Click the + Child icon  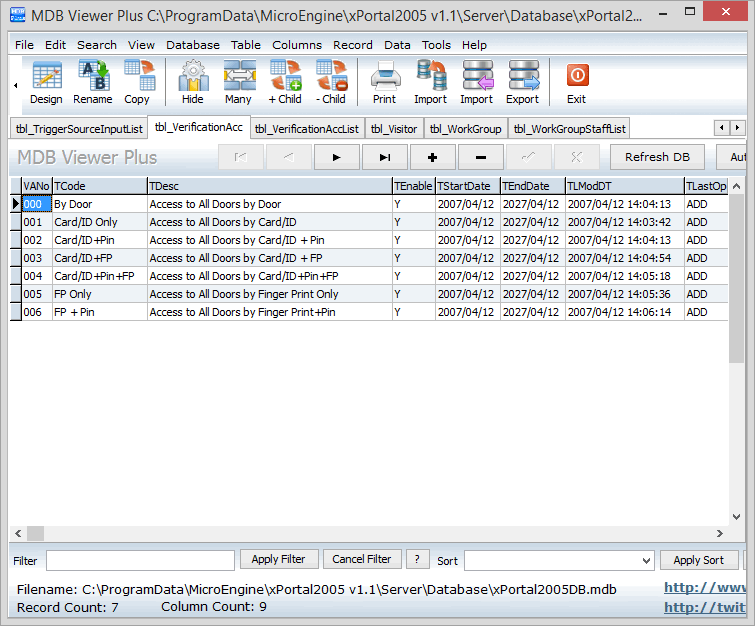pos(285,82)
